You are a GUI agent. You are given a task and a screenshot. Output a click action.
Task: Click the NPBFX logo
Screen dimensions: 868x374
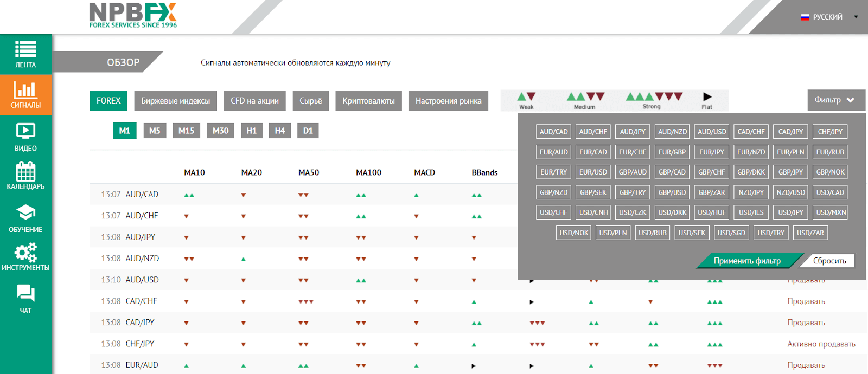pyautogui.click(x=133, y=15)
